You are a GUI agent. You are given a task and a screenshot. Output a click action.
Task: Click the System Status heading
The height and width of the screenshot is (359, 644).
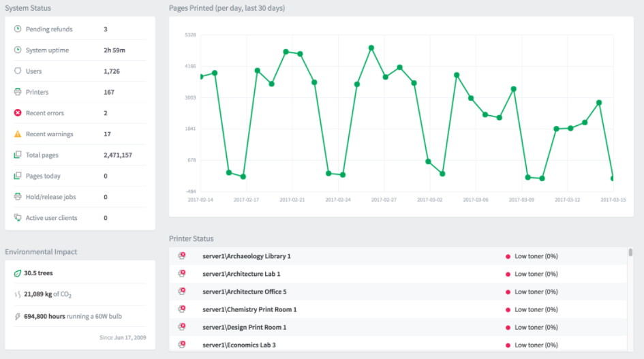[x=28, y=7]
